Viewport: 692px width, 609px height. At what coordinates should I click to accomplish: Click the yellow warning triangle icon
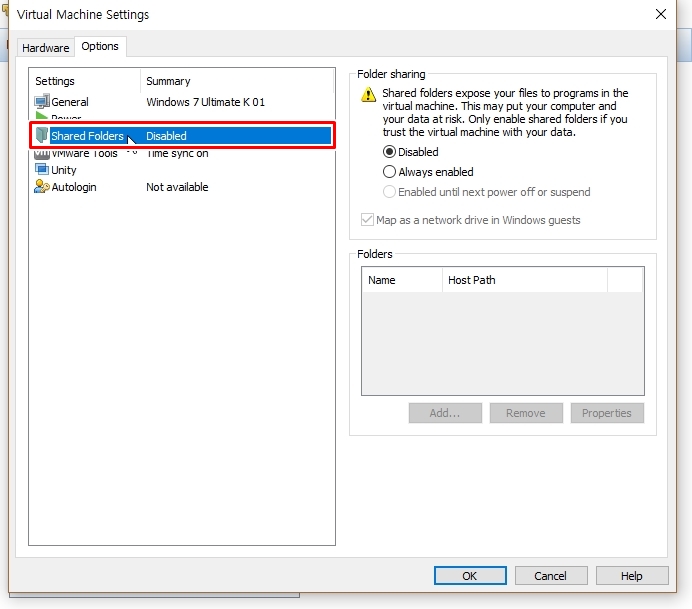tap(369, 94)
